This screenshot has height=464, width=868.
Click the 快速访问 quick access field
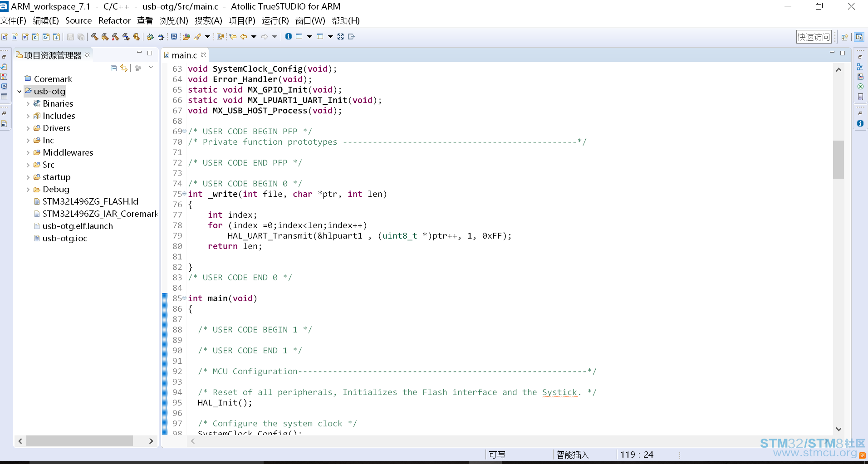tap(814, 37)
